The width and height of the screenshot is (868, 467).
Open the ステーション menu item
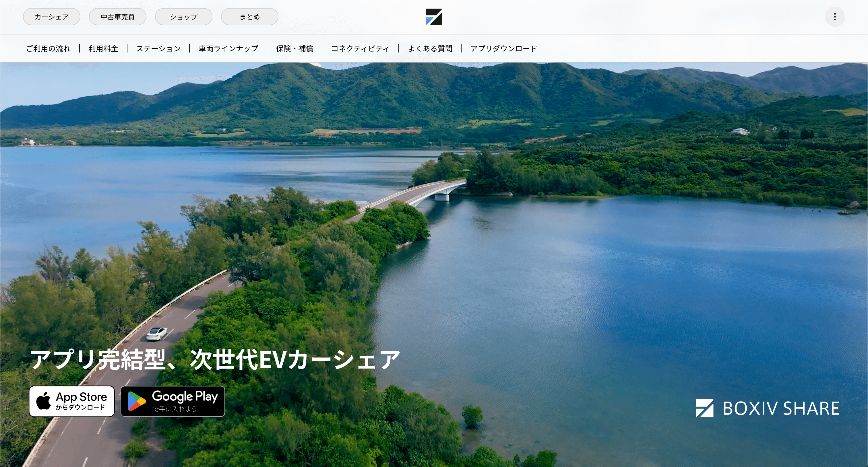pyautogui.click(x=158, y=48)
